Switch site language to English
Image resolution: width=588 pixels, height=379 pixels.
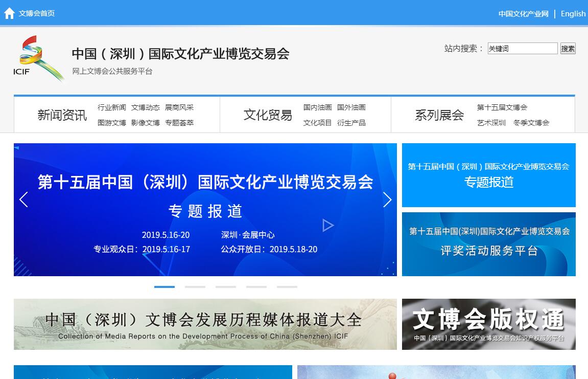pyautogui.click(x=573, y=14)
